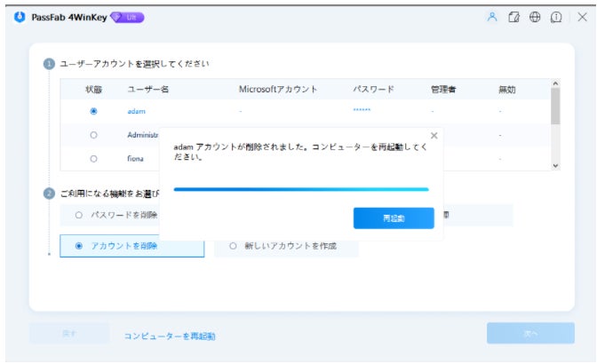Image resolution: width=597 pixels, height=364 pixels.
Task: Click the PassFab 4WinKey logo
Action: click(x=20, y=17)
